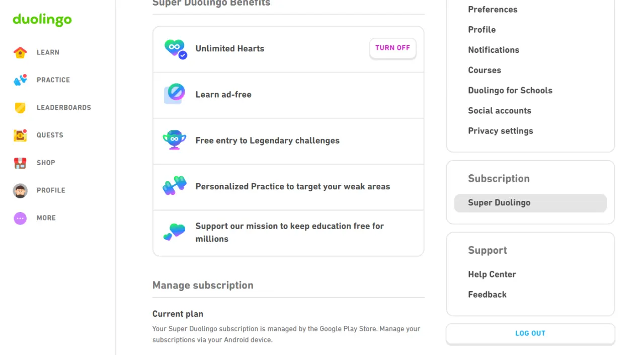Visit the Shop storefront icon
The image size is (644, 355).
click(20, 163)
